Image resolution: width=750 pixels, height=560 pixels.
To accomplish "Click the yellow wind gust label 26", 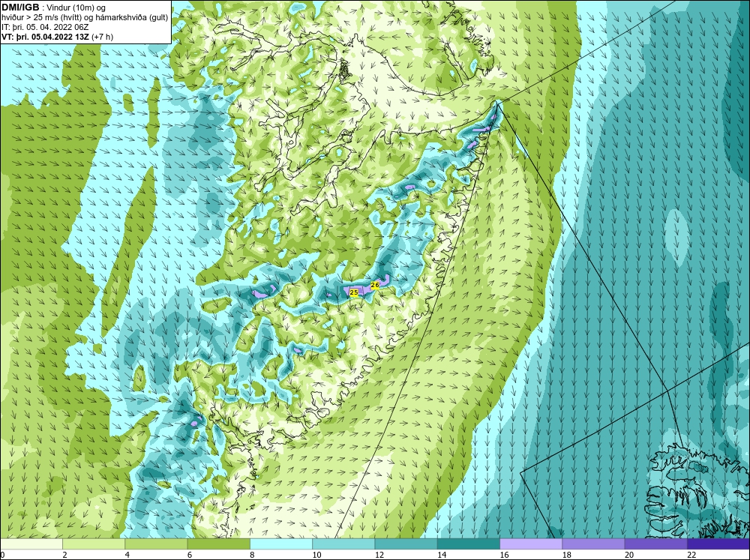I will (375, 285).
